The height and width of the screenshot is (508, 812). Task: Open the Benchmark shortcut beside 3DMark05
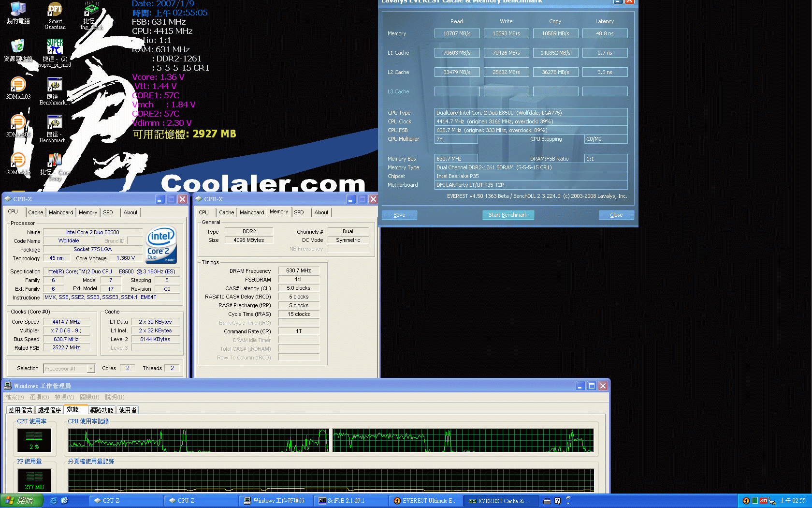[55, 128]
